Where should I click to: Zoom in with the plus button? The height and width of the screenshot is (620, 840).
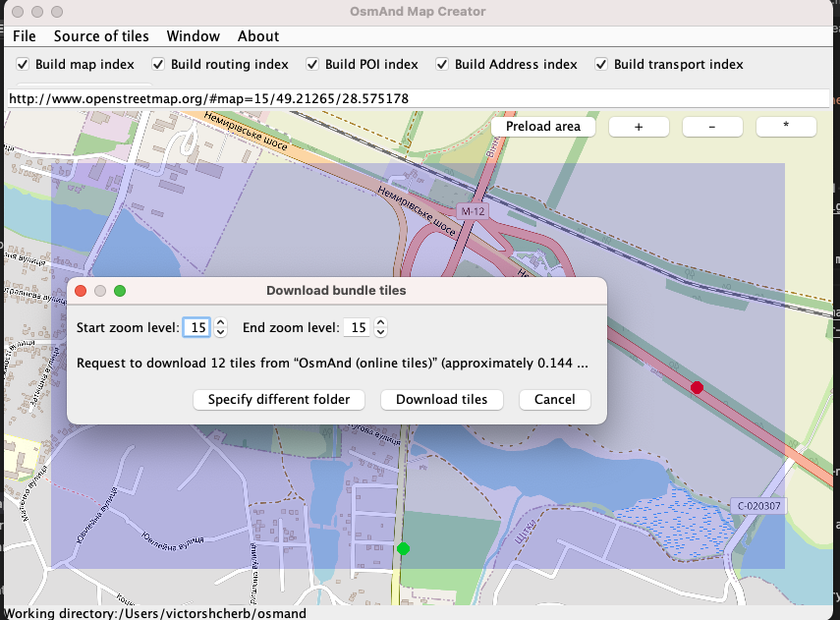tap(639, 127)
